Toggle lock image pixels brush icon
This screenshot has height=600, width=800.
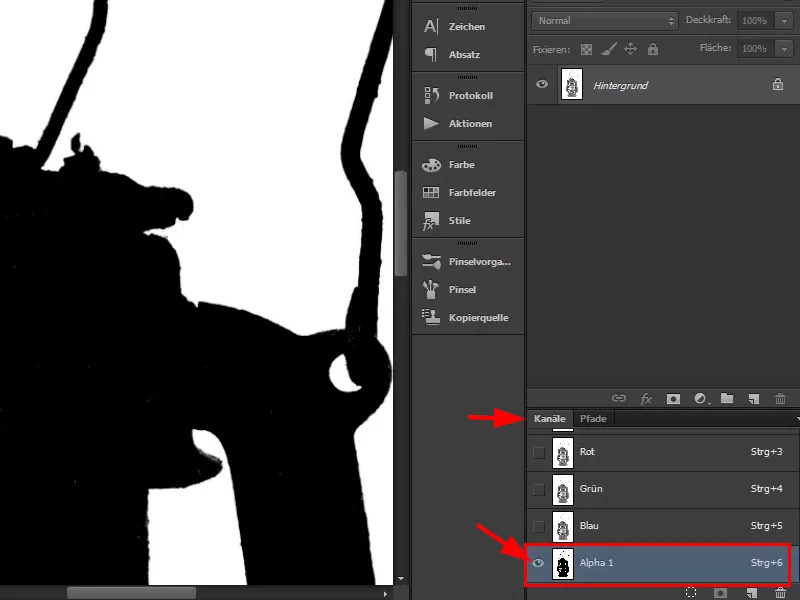pos(609,49)
